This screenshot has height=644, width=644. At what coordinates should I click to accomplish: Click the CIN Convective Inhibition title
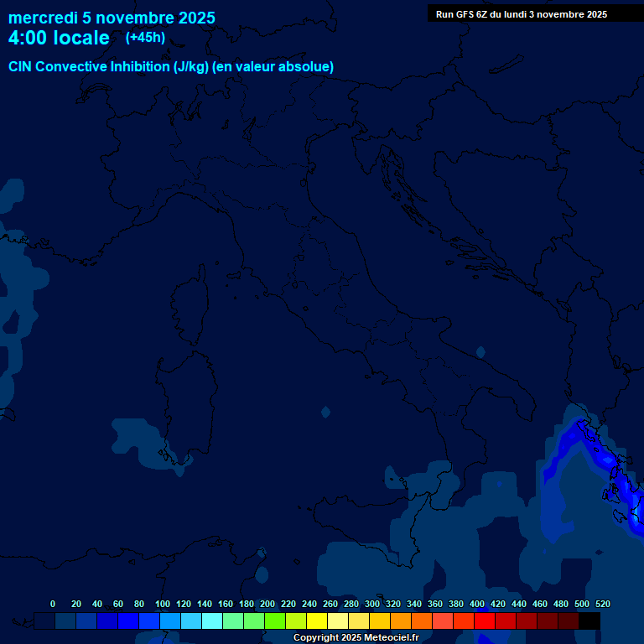coord(171,67)
